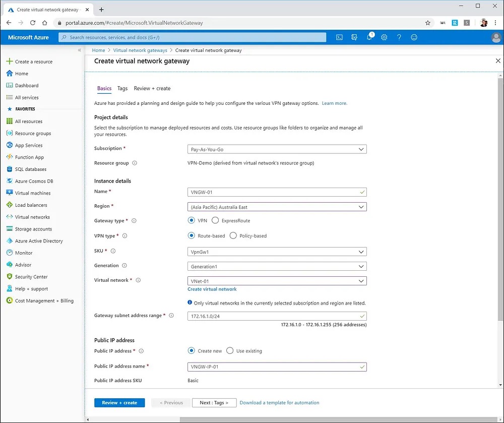This screenshot has height=423, width=504.
Task: Switch to Review + create tab
Action: point(152,88)
